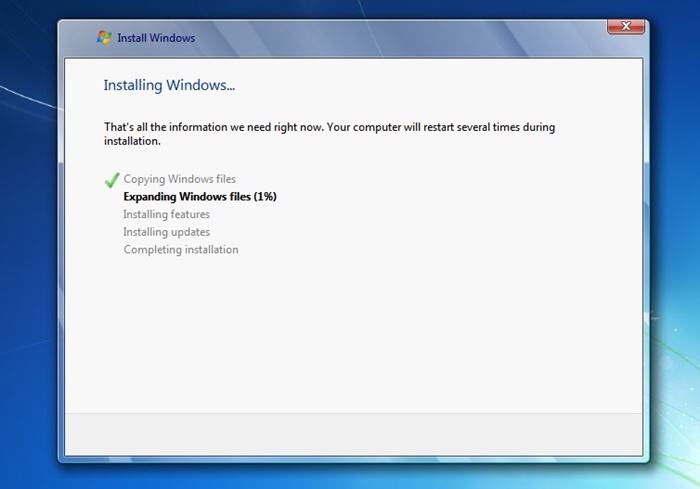Screen dimensions: 700x489
Task: Click the green checkmark beside Copying Windows files
Action: click(x=112, y=180)
